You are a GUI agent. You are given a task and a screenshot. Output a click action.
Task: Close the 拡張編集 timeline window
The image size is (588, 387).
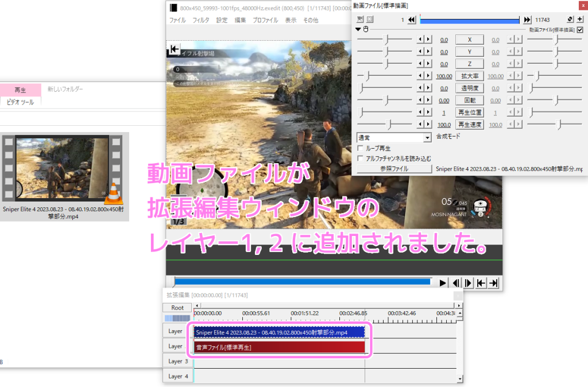(458, 296)
